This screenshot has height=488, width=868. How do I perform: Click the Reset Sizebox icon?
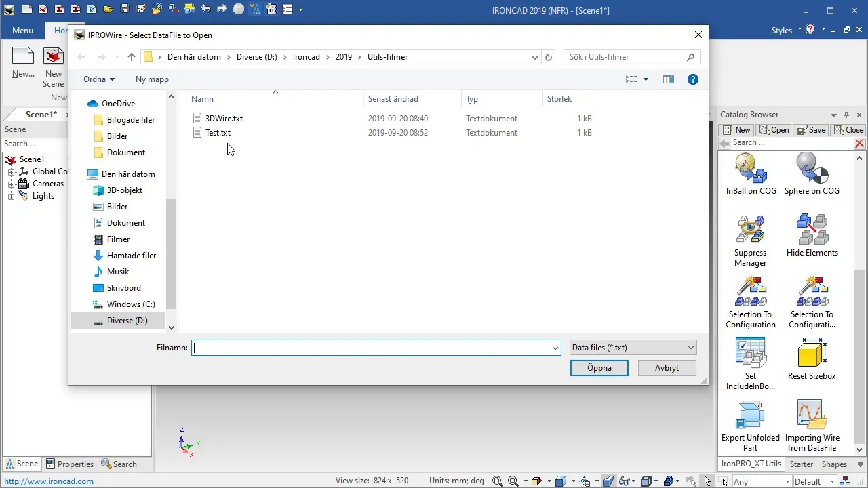click(812, 353)
